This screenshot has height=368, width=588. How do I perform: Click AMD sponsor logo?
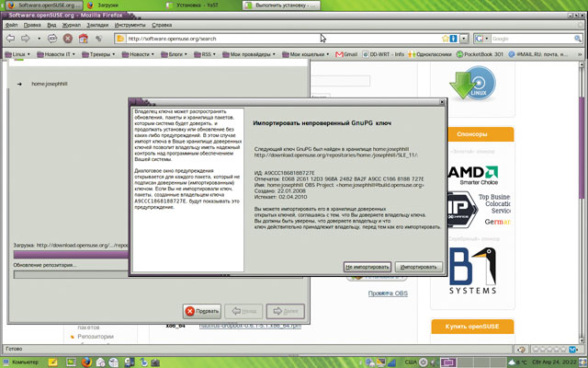(x=473, y=175)
